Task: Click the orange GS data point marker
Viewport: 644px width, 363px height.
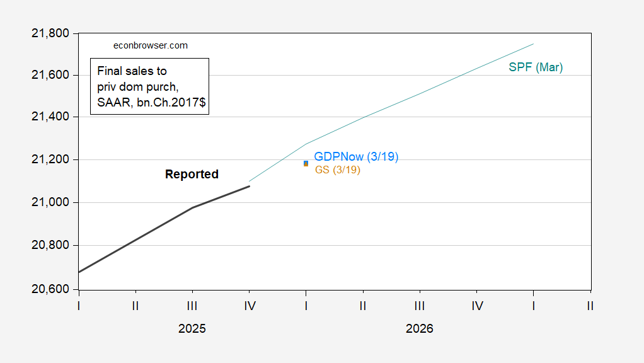Action: (306, 165)
